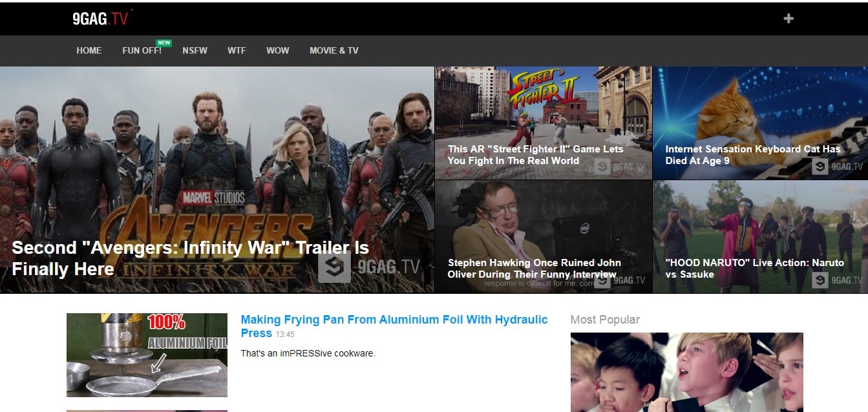Select the WTF category
Screen dimensions: 868x412
[237, 50]
